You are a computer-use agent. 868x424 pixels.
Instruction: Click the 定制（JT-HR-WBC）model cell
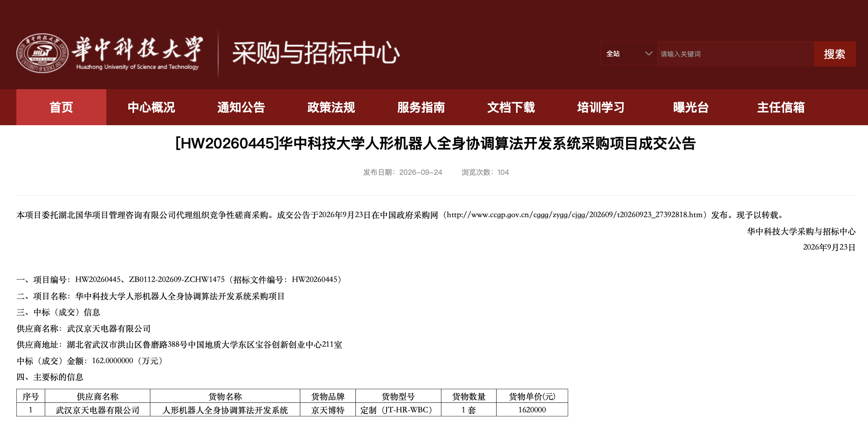[398, 410]
